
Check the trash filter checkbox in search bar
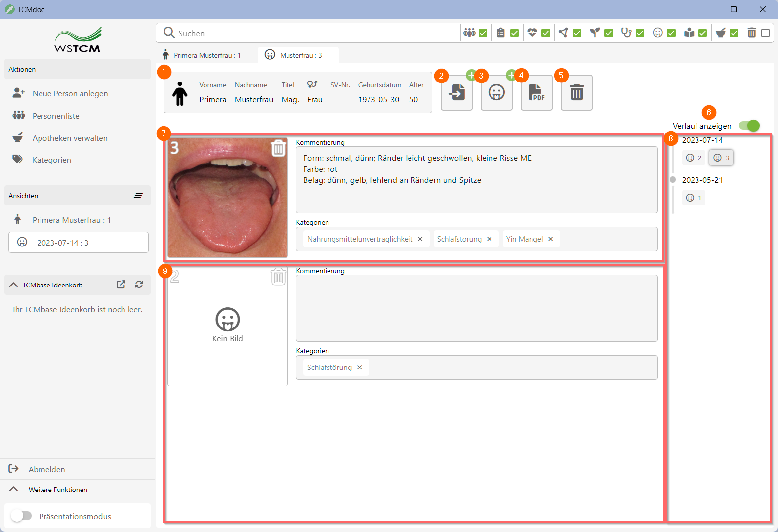pyautogui.click(x=765, y=33)
